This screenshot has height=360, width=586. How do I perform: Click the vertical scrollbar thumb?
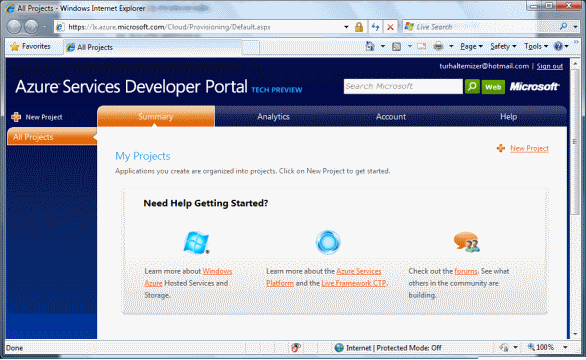tap(575, 142)
